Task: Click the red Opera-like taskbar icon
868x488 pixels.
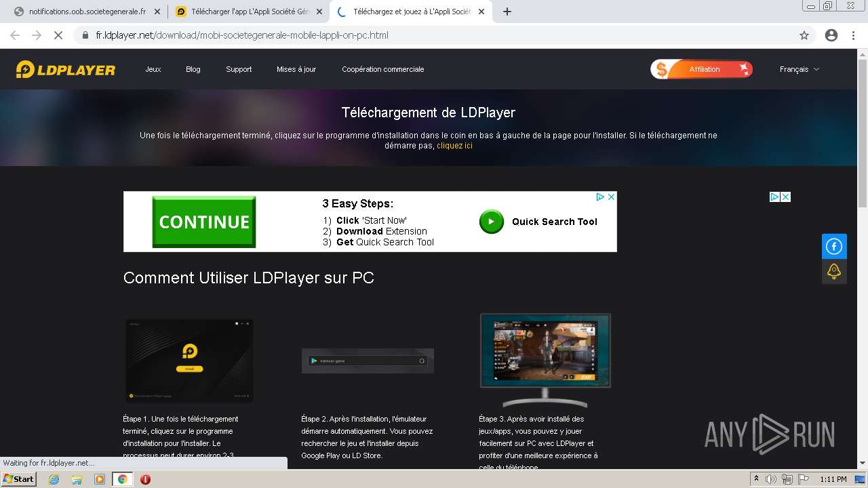Action: click(x=145, y=479)
